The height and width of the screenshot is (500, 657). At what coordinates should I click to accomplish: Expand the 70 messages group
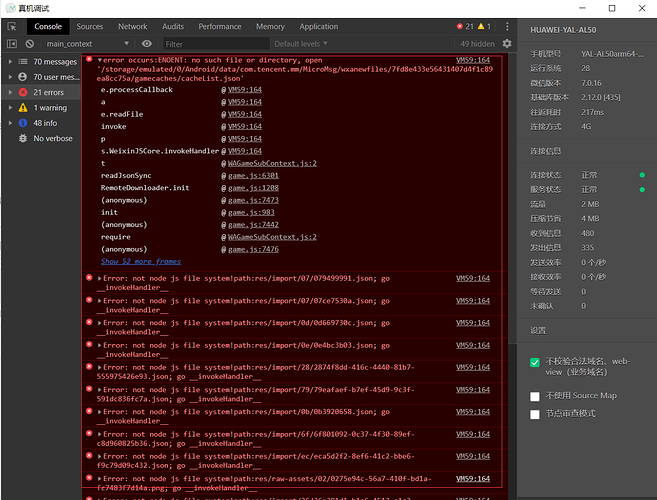tap(10, 62)
